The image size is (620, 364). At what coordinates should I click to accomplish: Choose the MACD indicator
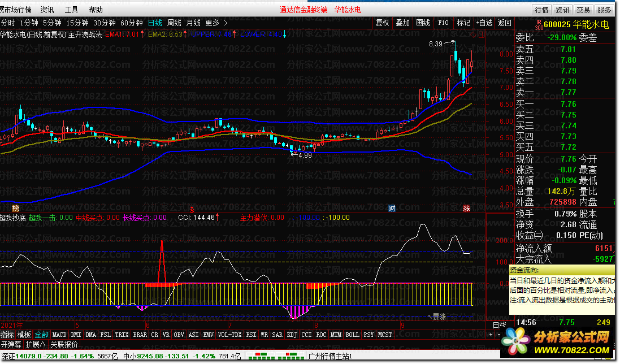[59, 335]
